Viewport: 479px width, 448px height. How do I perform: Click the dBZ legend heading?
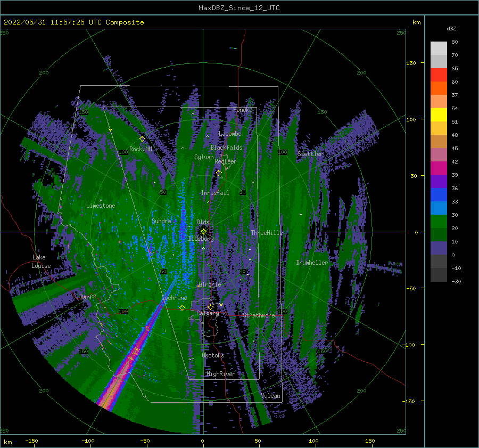tap(451, 29)
